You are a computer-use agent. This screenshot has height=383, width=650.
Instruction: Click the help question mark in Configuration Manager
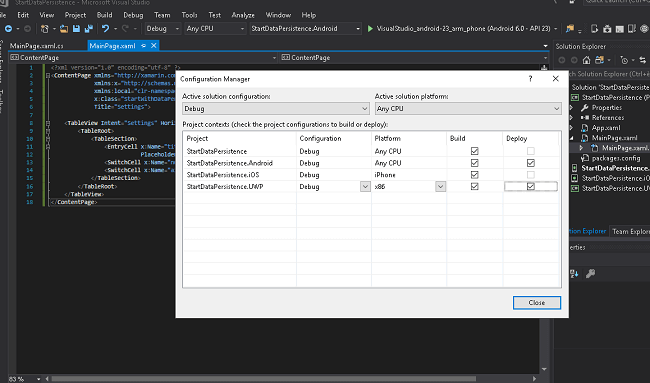530,79
